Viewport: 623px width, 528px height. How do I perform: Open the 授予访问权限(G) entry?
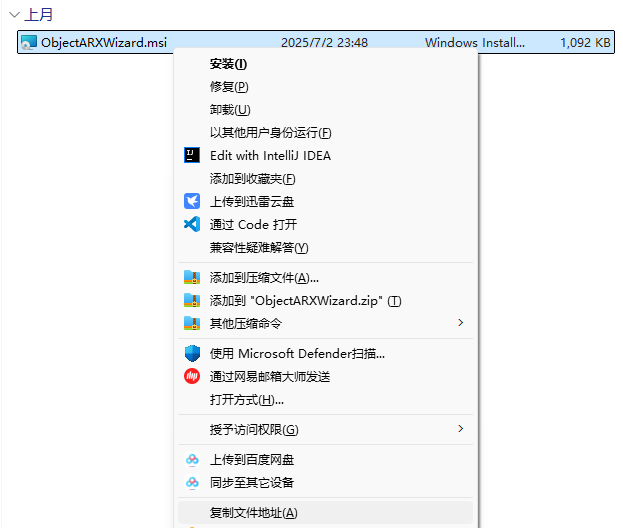click(x=254, y=429)
